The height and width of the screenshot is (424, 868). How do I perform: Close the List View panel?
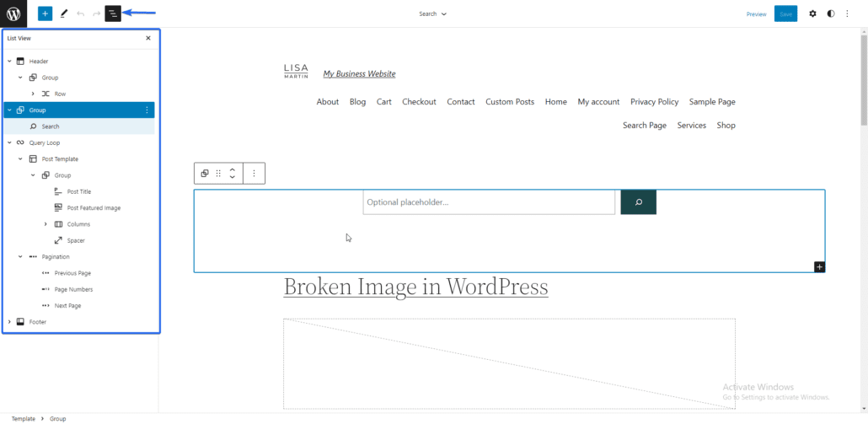(x=147, y=38)
